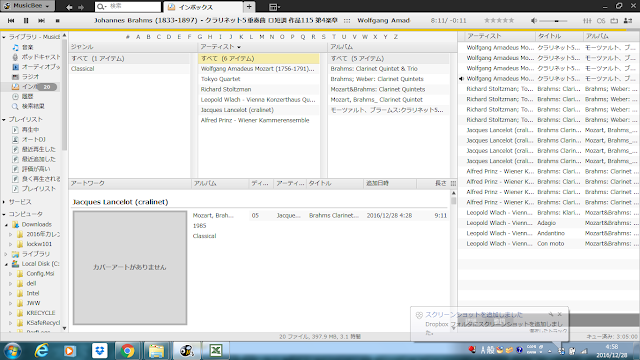
Task: Click the previous track button
Action: tap(11, 20)
